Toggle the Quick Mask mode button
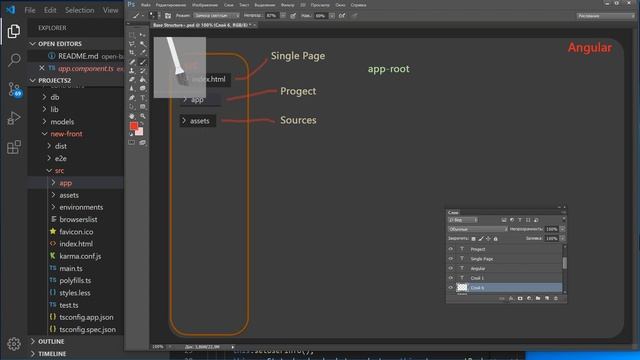The height and width of the screenshot is (360, 640). coord(131,143)
